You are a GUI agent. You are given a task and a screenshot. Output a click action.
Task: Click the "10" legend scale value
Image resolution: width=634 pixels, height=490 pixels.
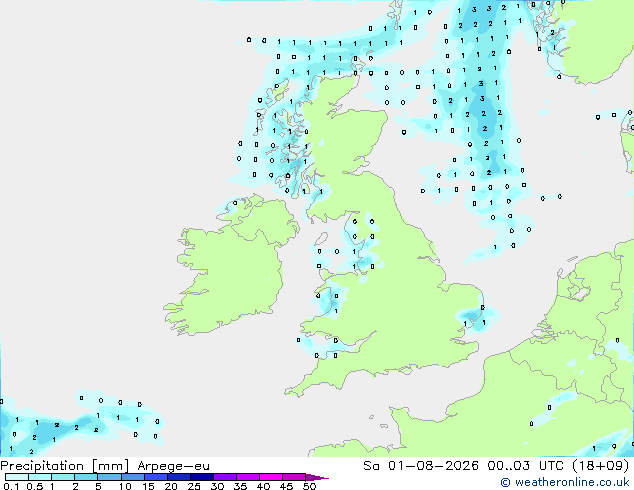(125, 486)
